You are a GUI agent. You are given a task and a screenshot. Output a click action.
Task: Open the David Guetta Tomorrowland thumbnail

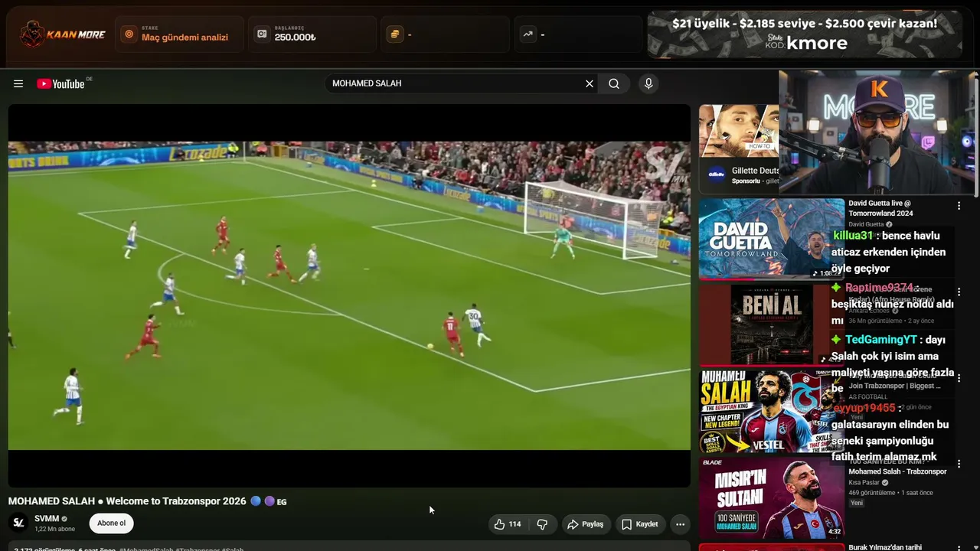(x=772, y=238)
